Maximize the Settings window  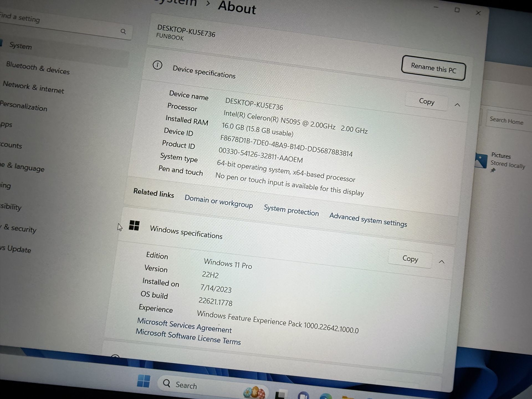[x=457, y=10]
